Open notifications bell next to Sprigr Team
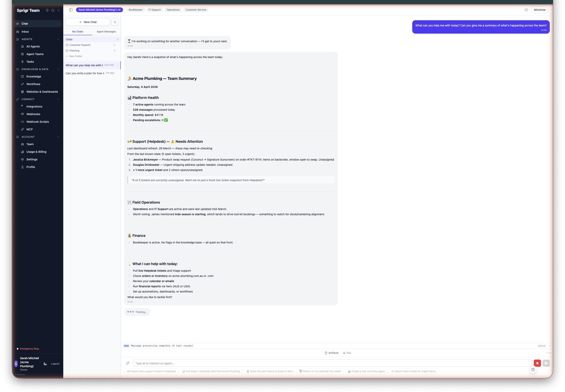The image size is (565, 392). (x=47, y=10)
